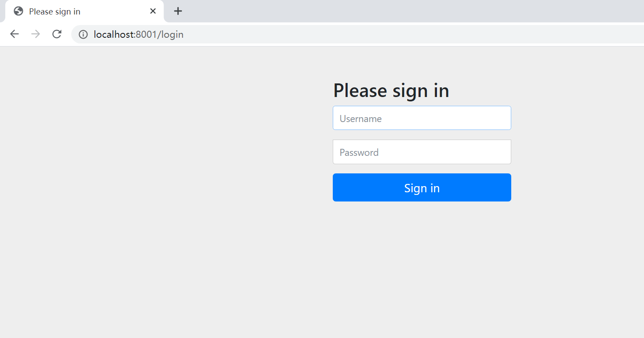Click the 'Username' placeholder text
The width and height of the screenshot is (644, 338).
[360, 119]
